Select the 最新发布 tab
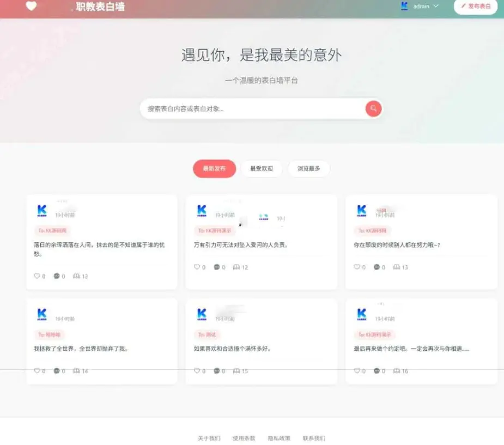This screenshot has width=504, height=445. (x=214, y=168)
